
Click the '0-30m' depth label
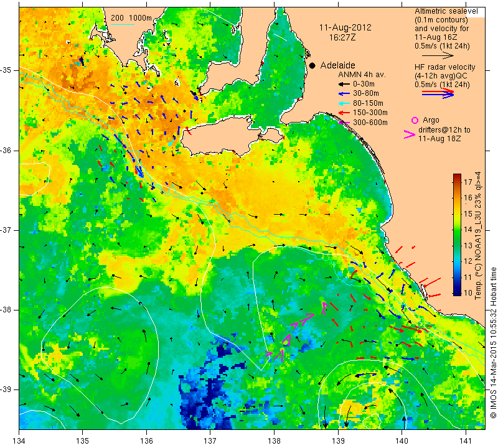click(x=364, y=84)
